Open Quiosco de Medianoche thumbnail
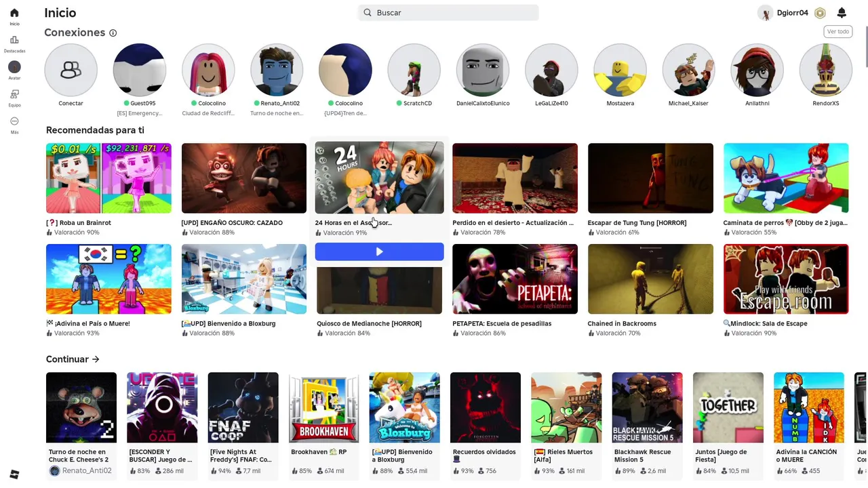868x488 pixels. 379,290
